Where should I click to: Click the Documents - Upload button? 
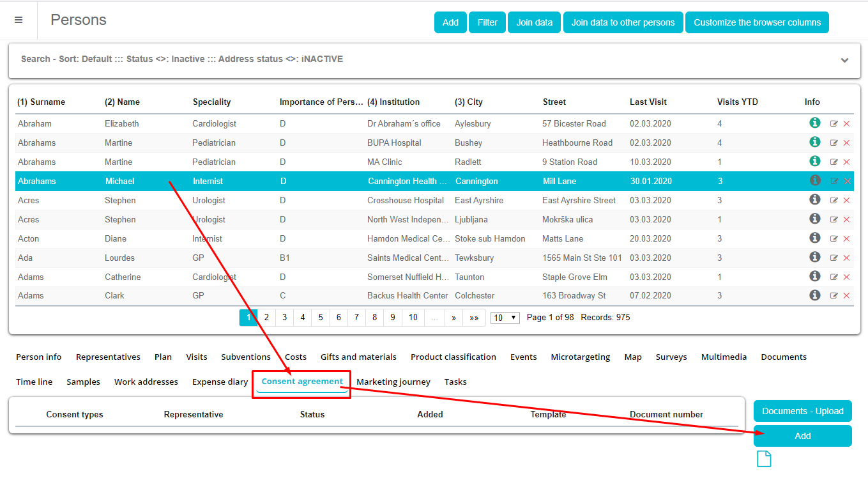(x=802, y=411)
